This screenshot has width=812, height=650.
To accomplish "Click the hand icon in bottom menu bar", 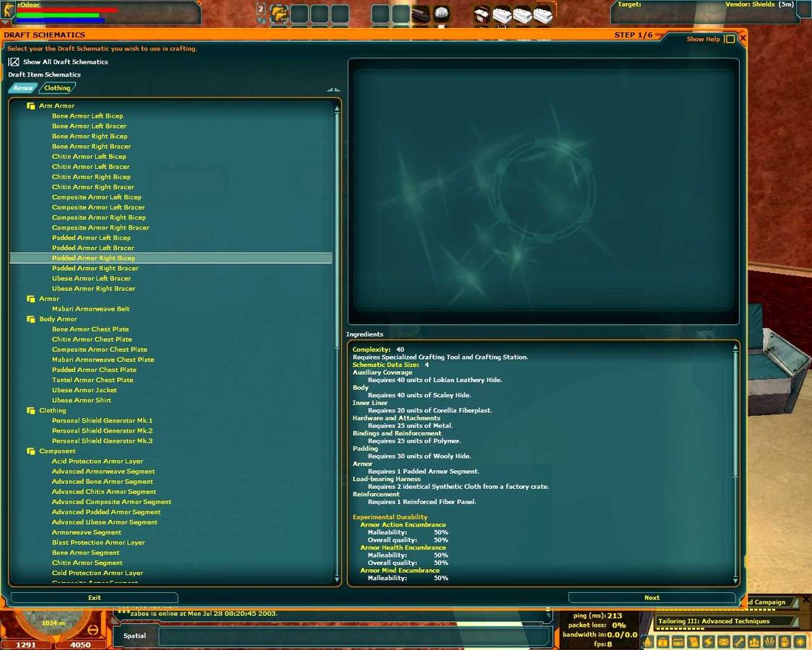I will [784, 642].
